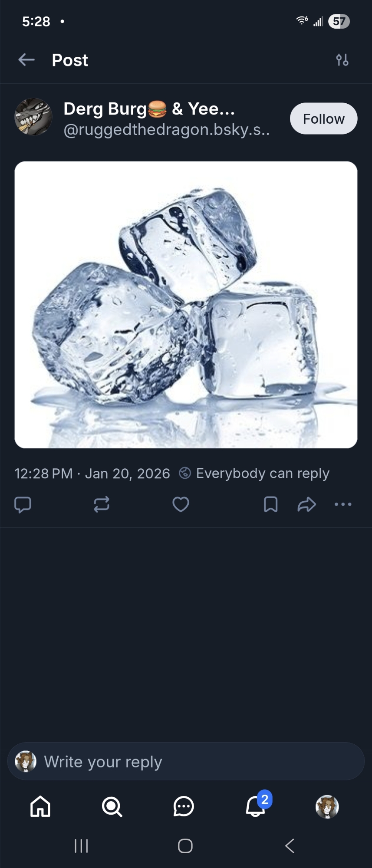Tap the back arrow beside Post

[x=26, y=60]
